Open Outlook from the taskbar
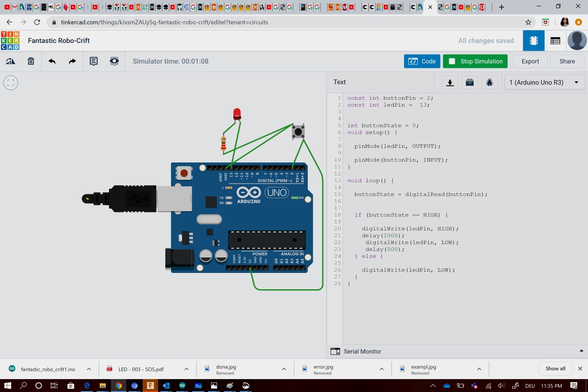 [166, 386]
